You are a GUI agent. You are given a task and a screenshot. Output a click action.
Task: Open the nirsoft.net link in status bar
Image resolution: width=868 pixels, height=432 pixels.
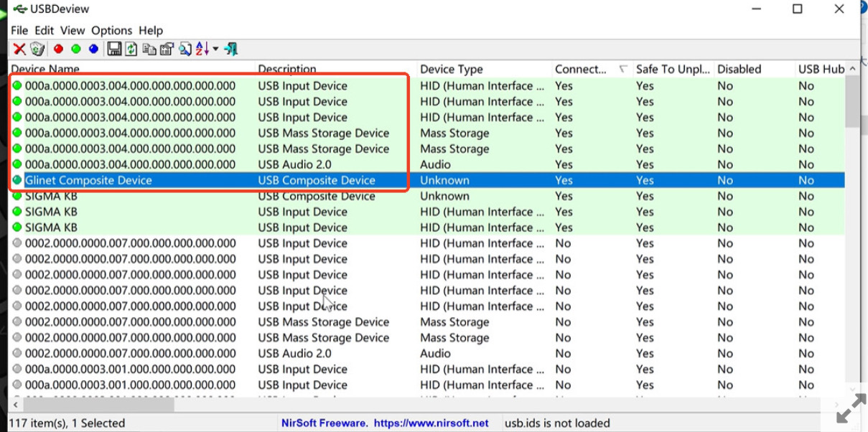[431, 423]
